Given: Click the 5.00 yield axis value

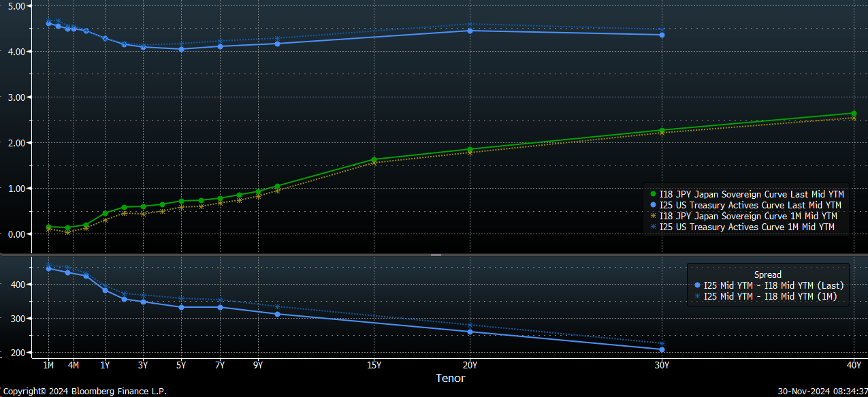Looking at the screenshot, I should pos(15,6).
